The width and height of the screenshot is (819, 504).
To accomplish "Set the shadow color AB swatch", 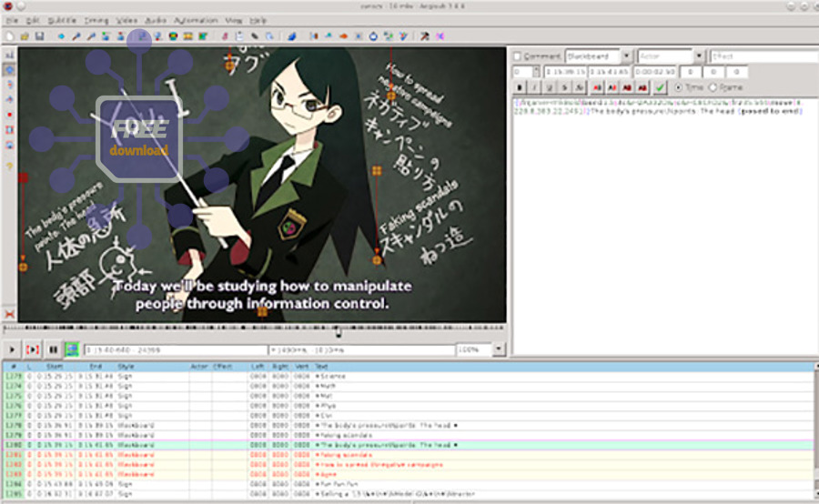I will click(x=642, y=87).
